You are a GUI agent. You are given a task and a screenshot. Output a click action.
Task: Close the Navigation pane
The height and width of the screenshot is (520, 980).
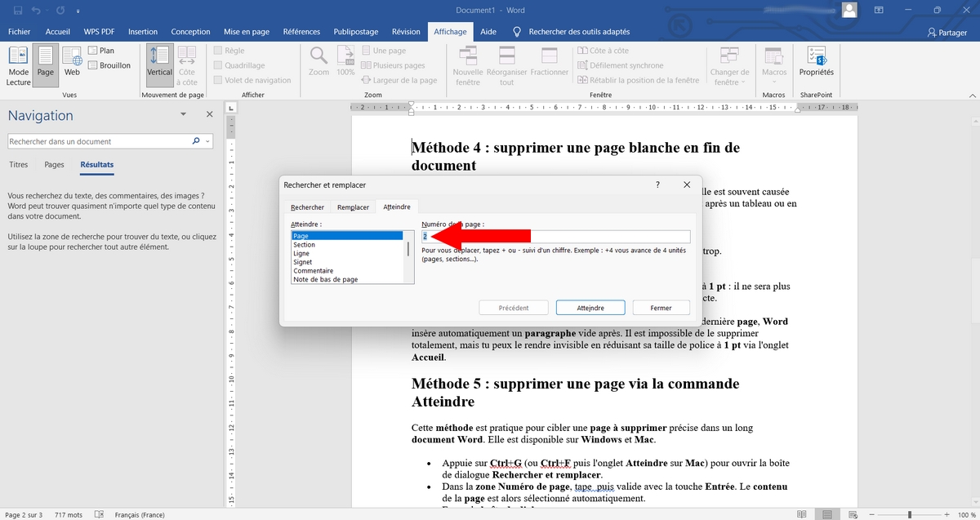210,115
